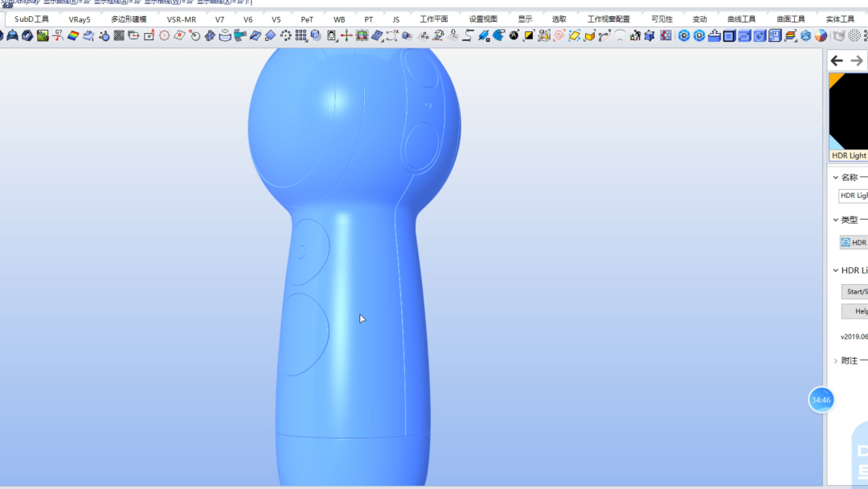Click the black-and-yellow square toolbar icon
Screen dimensions: 868x489
529,36
